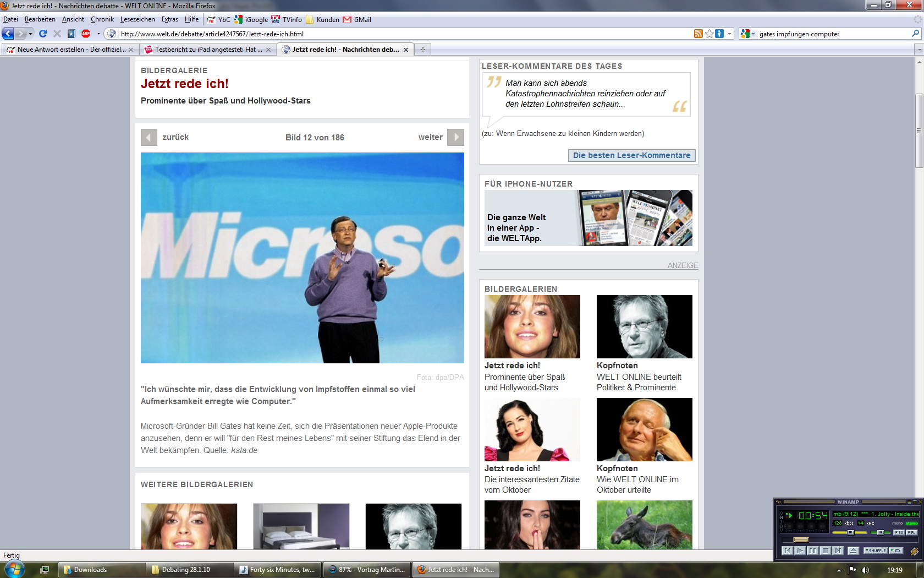924x578 pixels.
Task: Toggle Winamp EQ window
Action: coord(899,532)
